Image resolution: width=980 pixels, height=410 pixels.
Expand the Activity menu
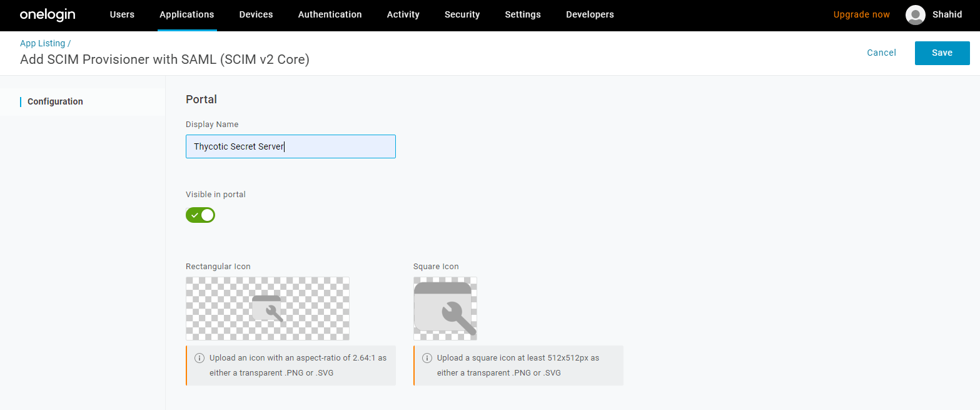(x=403, y=15)
